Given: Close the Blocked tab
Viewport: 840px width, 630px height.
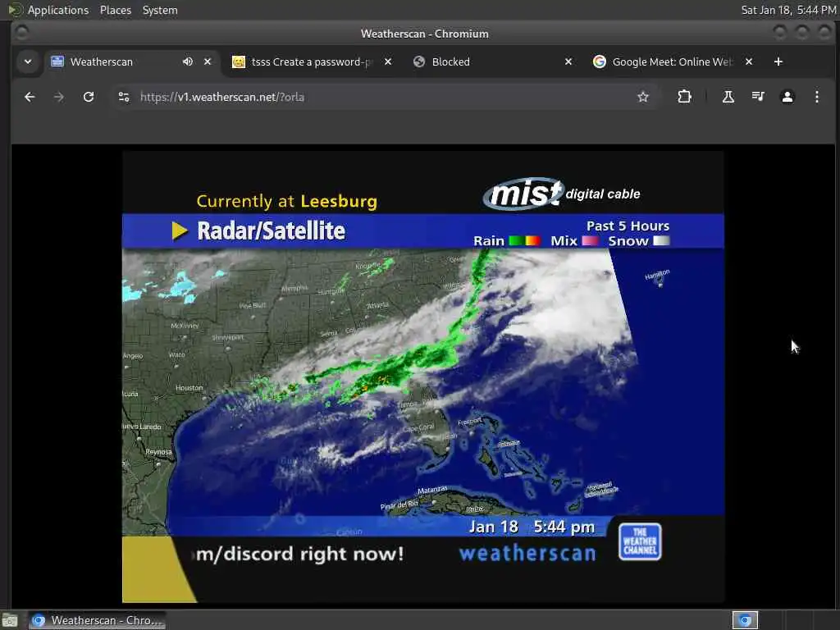Looking at the screenshot, I should click(x=568, y=62).
